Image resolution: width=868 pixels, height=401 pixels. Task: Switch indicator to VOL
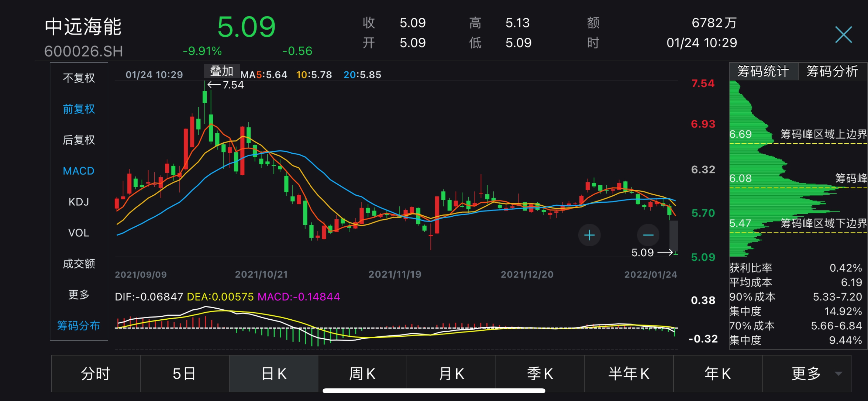[79, 233]
